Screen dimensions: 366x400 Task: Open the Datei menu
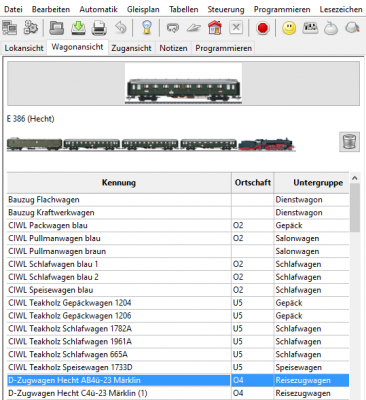13,9
